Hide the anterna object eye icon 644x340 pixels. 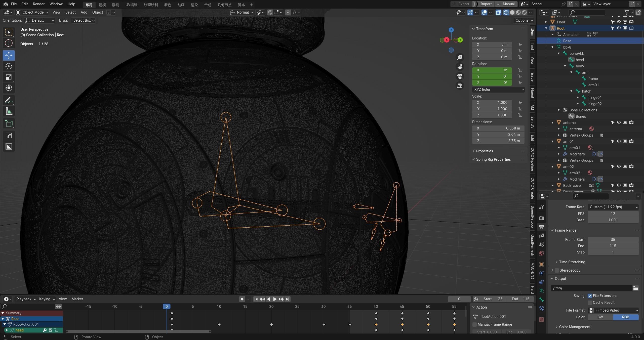[x=619, y=122]
